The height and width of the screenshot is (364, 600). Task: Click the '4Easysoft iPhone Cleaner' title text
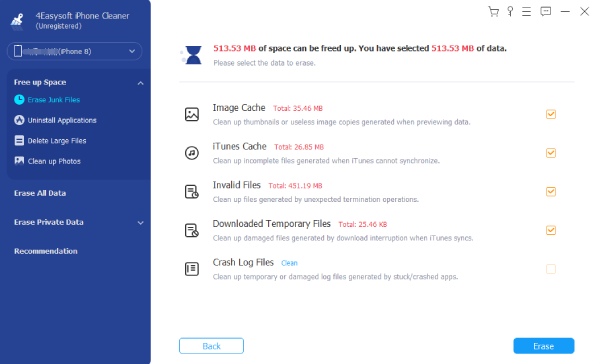[x=82, y=16]
